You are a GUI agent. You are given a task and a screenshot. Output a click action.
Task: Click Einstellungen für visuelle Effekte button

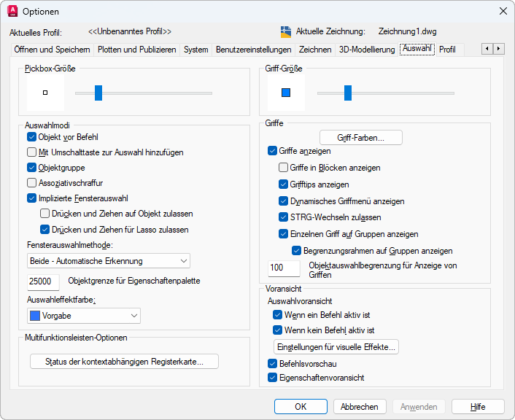pyautogui.click(x=336, y=346)
